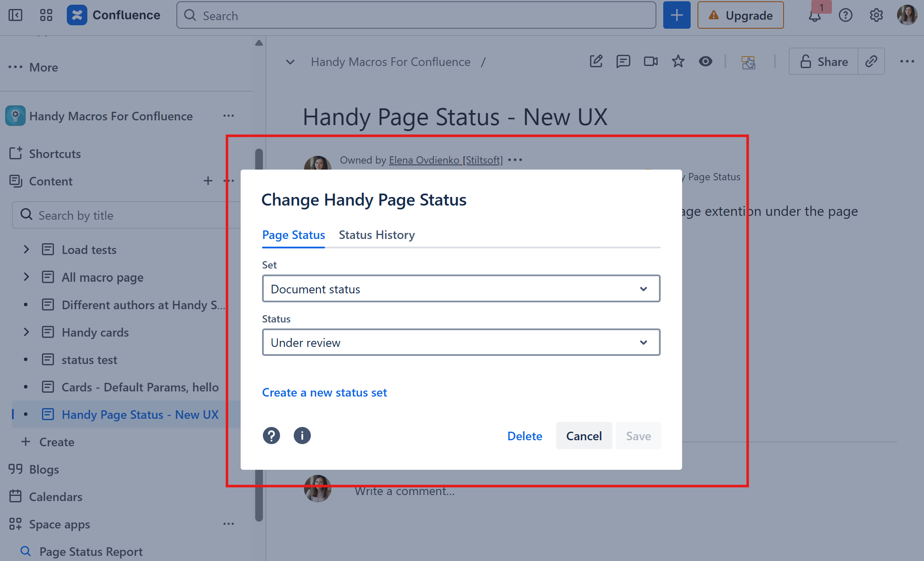Click the help question mark in dialog
Viewport: 924px width, 561px height.
click(x=271, y=436)
